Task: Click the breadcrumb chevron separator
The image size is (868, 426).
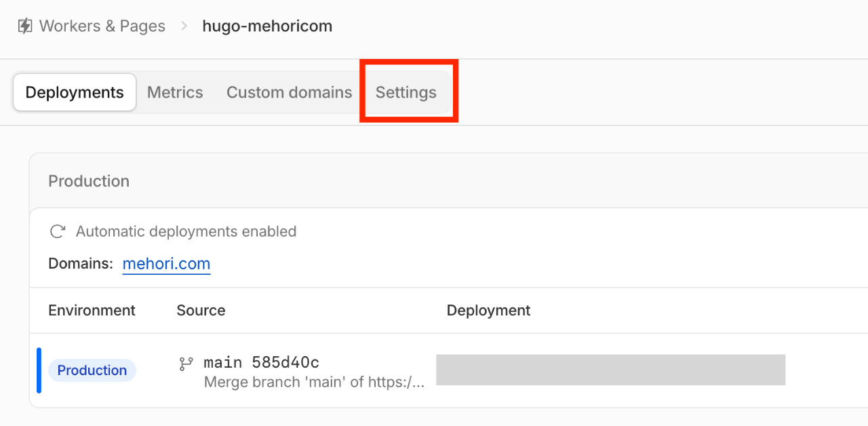Action: (x=184, y=26)
